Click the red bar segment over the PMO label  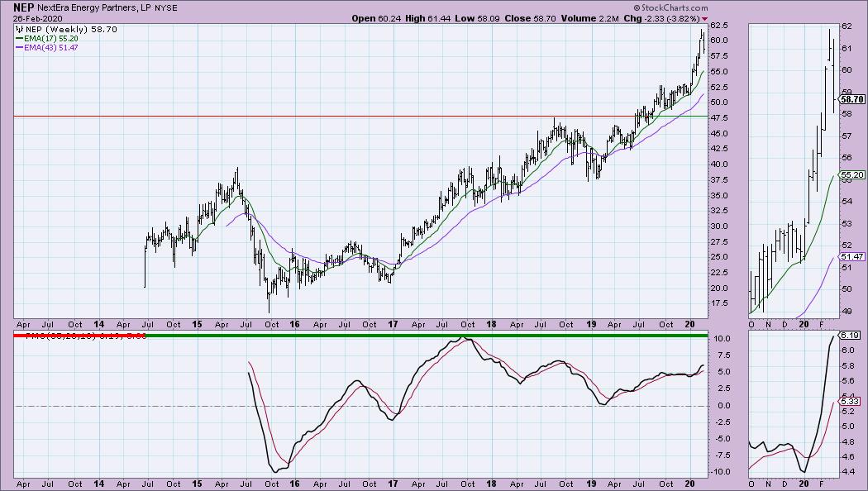tap(79, 336)
